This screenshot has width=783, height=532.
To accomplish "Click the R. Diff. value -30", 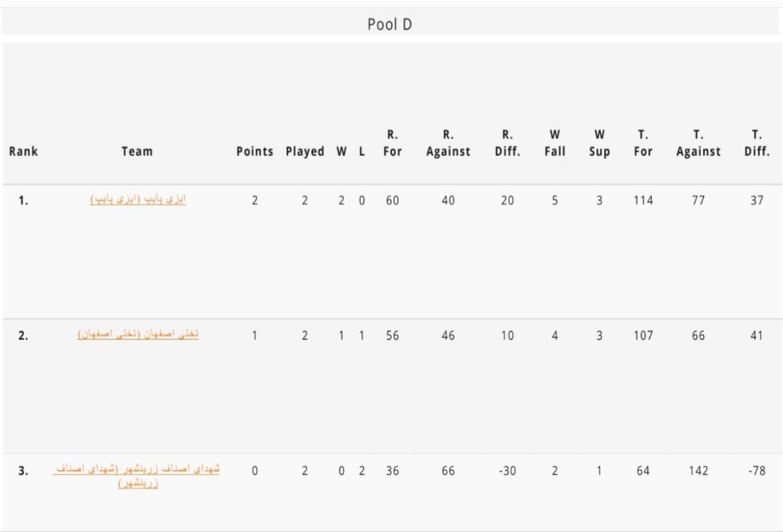I will [507, 471].
